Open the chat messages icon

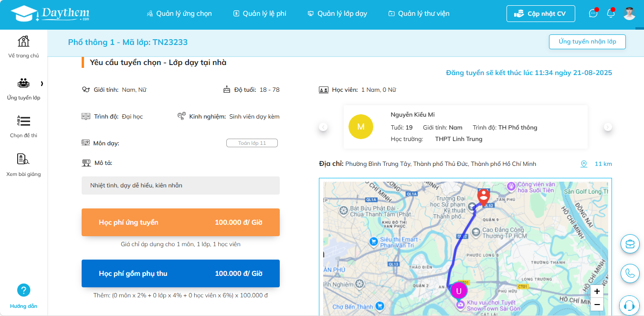[x=593, y=13]
